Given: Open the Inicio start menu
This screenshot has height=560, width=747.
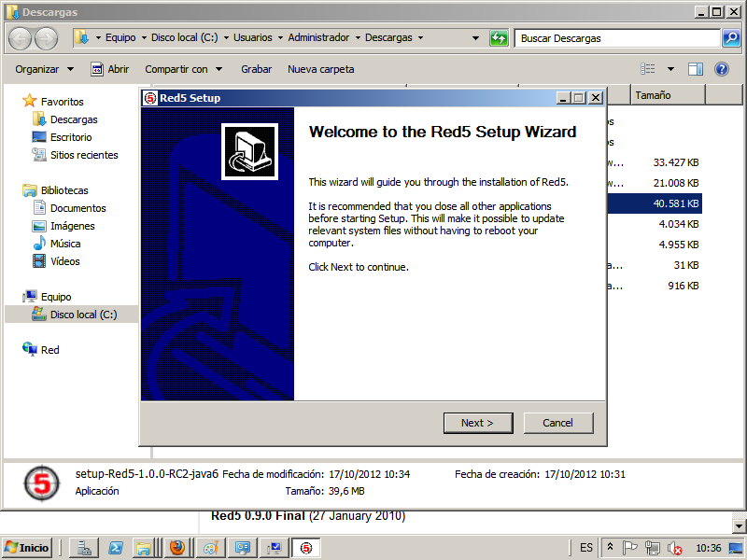Looking at the screenshot, I should tap(28, 548).
